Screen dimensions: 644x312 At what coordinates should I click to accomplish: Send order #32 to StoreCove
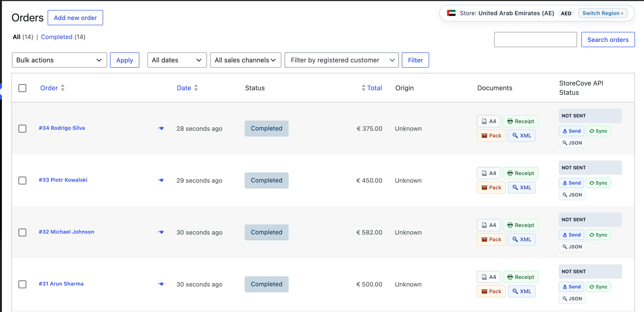(571, 235)
